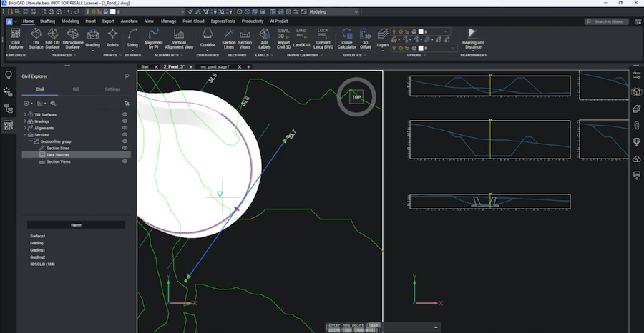Viewport: 644px width, 333px height.
Task: Collapse the Sections tree node
Action: pyautogui.click(x=26, y=134)
